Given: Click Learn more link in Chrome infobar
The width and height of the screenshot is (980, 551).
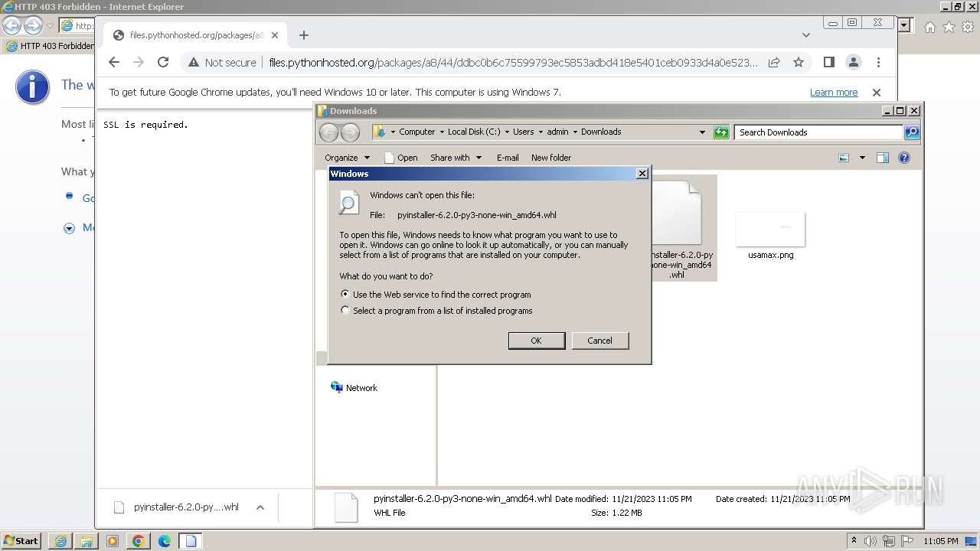Looking at the screenshot, I should (x=834, y=93).
